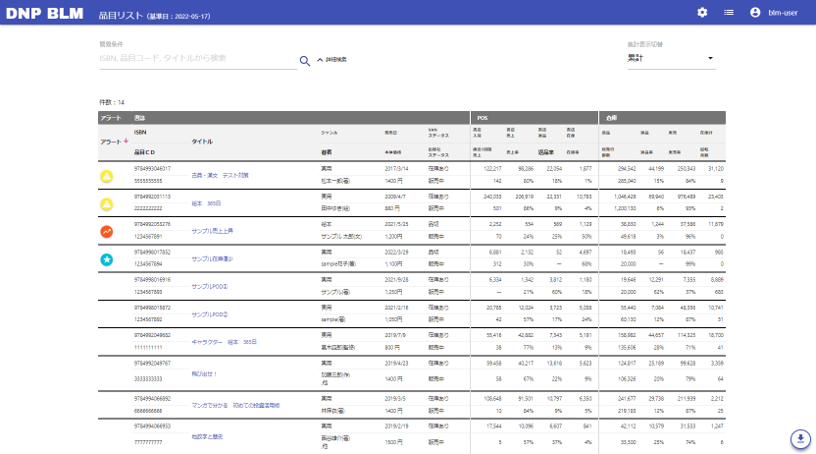816x454 pixels.
Task: Open the サンプル在庫減少 title link
Action: point(212,258)
